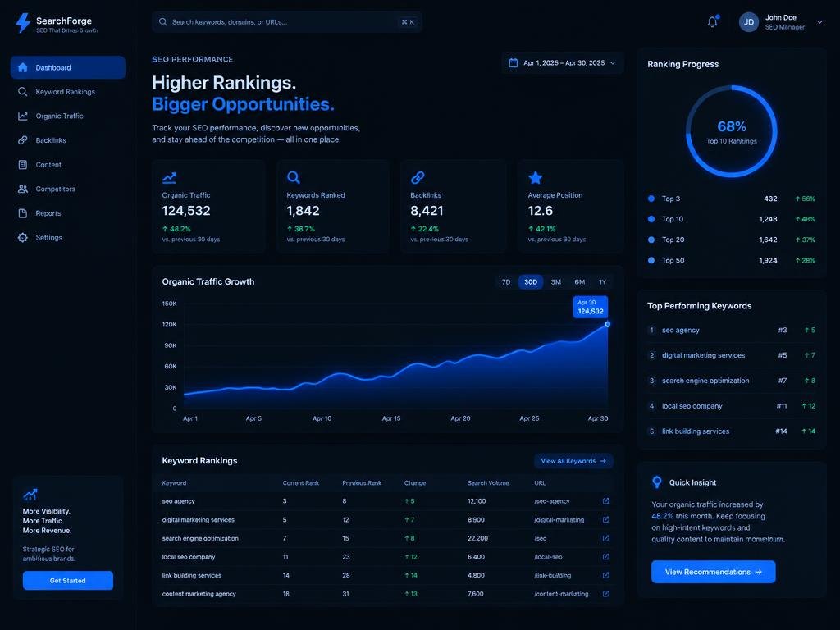The width and height of the screenshot is (840, 630).
Task: Click 'local seo company' in Top Performing Keywords
Action: [x=692, y=406]
